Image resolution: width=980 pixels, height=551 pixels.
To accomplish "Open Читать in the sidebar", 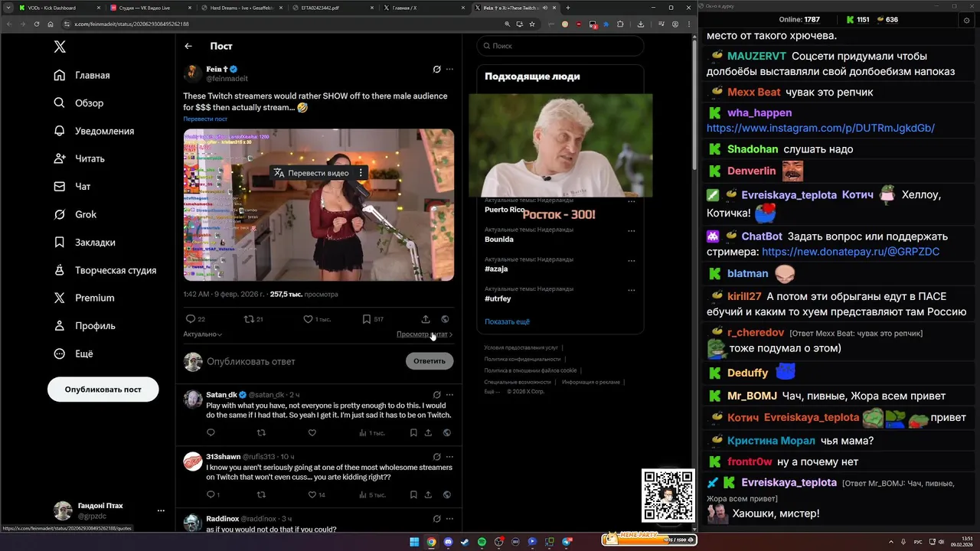I will [80, 158].
